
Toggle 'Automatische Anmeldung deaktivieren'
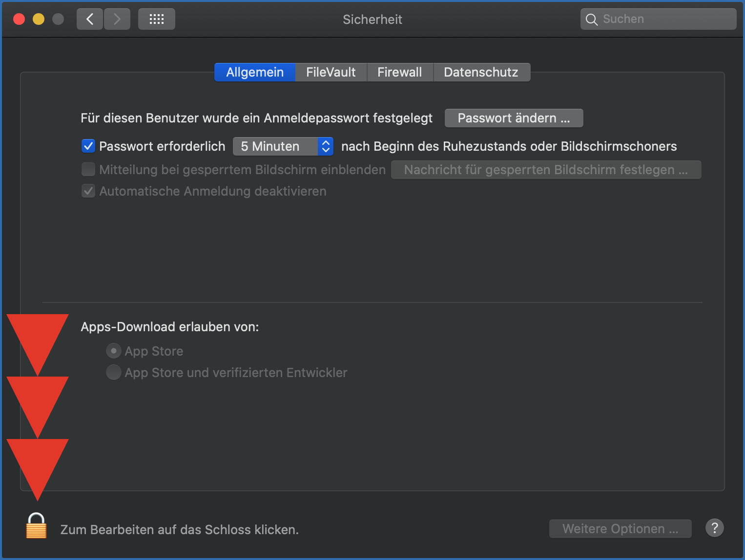[x=88, y=191]
